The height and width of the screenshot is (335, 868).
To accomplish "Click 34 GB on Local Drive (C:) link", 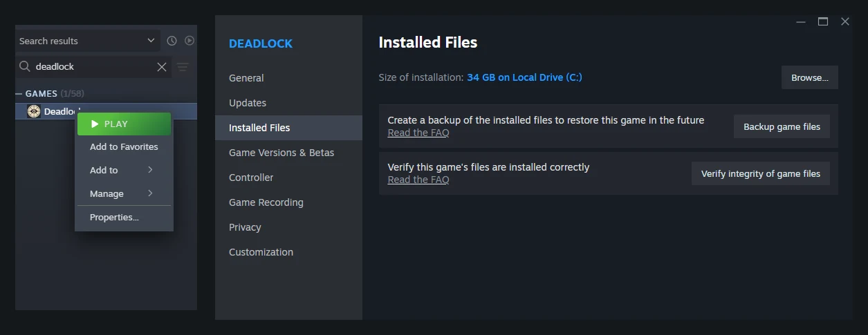I will [x=524, y=77].
